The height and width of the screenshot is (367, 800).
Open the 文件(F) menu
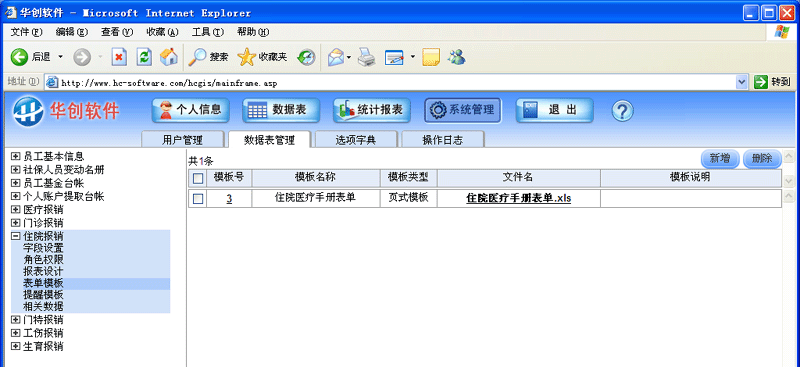click(27, 32)
